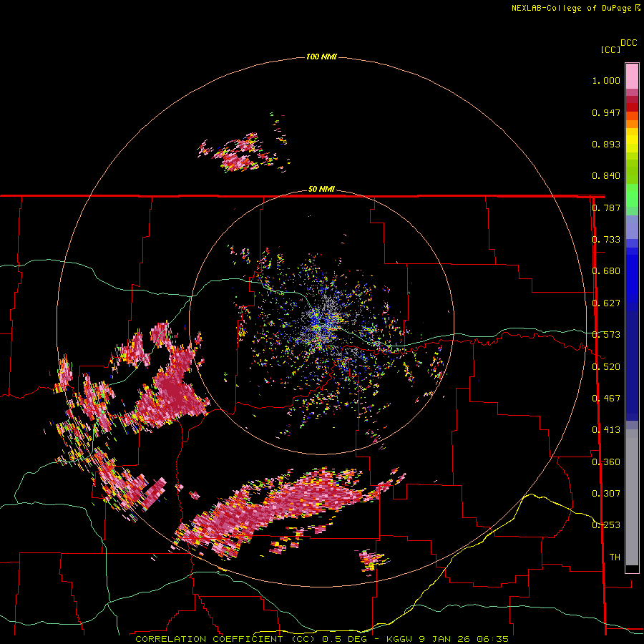Click the 100 NMI range ring label
This screenshot has width=644, height=644.
pos(321,57)
